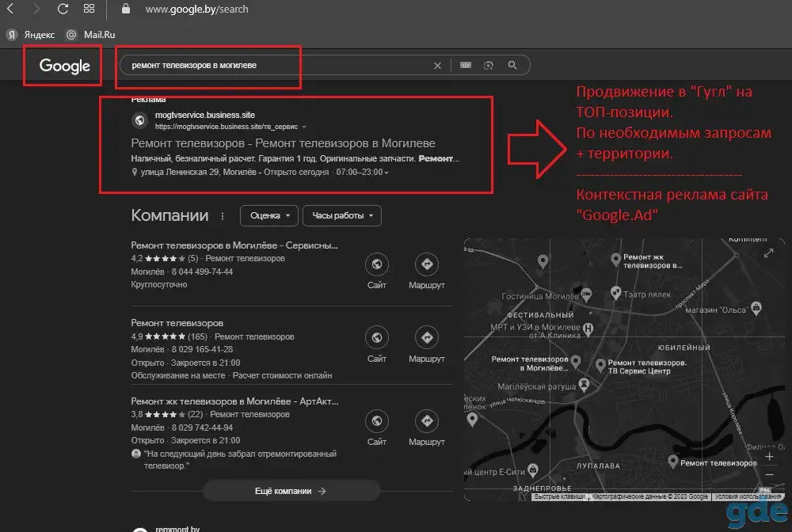Screen dimensions: 792x532
Task: Open ad title Ремонт телевизоров в Могилеве
Action: click(x=283, y=143)
